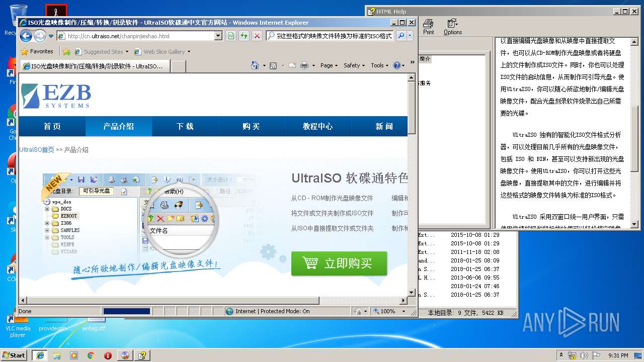Open a new blank browser tab
The image size is (644, 362).
pyautogui.click(x=178, y=66)
